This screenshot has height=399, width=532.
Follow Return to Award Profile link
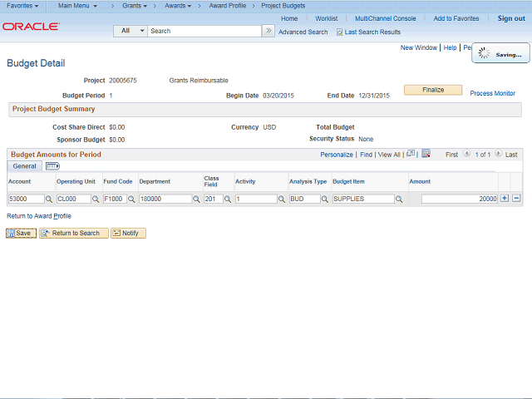(39, 216)
